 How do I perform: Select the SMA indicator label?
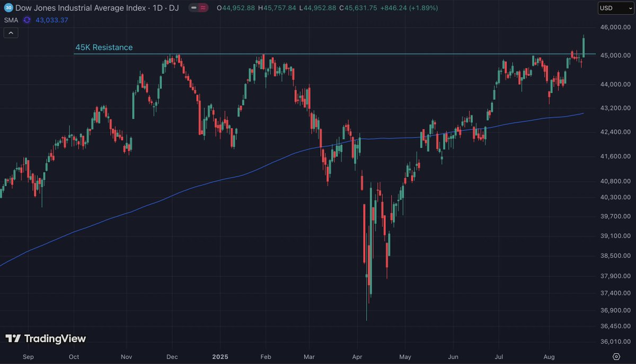click(11, 20)
